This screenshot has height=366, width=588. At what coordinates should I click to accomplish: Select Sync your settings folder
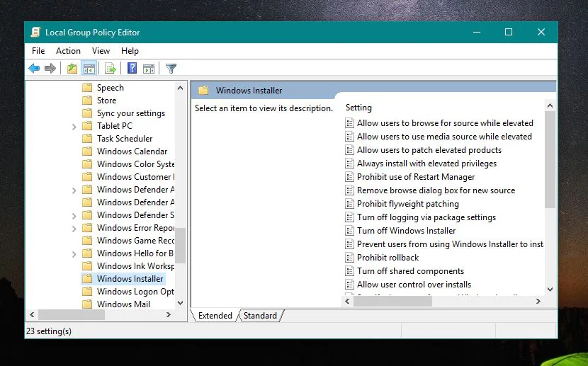pyautogui.click(x=131, y=113)
